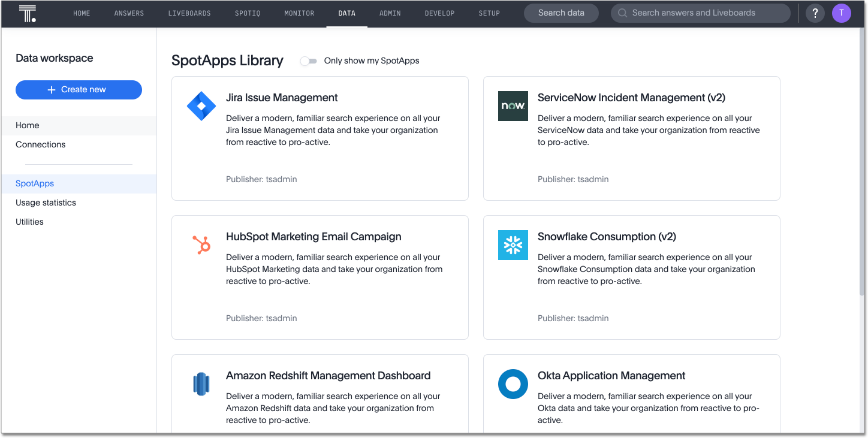Viewport: 868px width, 438px height.
Task: Open the user profile avatar T
Action: (x=842, y=13)
